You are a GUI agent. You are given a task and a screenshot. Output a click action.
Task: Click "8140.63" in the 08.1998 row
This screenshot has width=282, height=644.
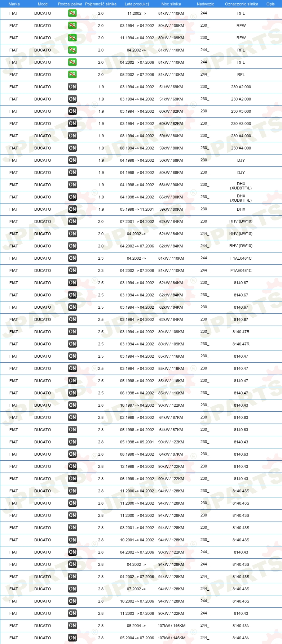pyautogui.click(x=241, y=454)
